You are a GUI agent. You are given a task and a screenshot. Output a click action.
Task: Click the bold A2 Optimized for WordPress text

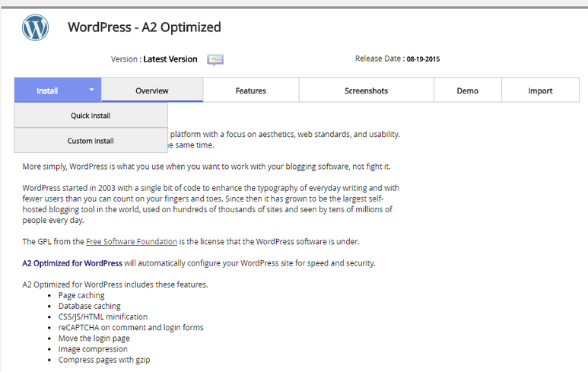[x=72, y=263]
